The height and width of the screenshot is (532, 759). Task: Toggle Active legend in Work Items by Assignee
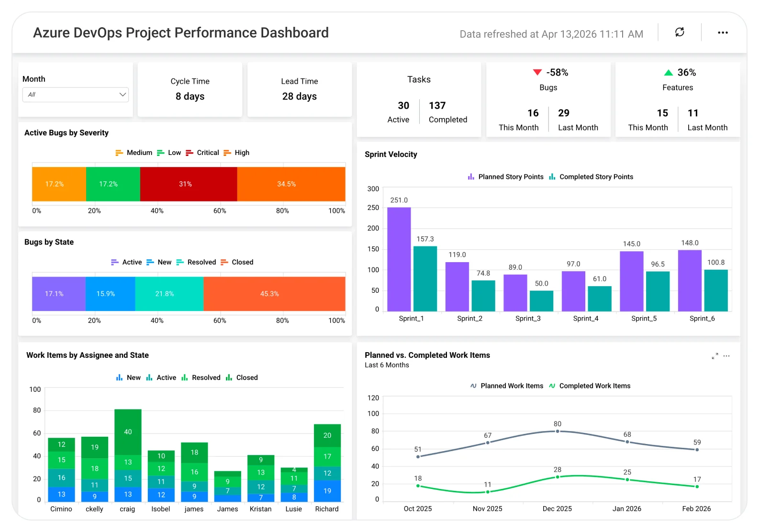(x=161, y=378)
